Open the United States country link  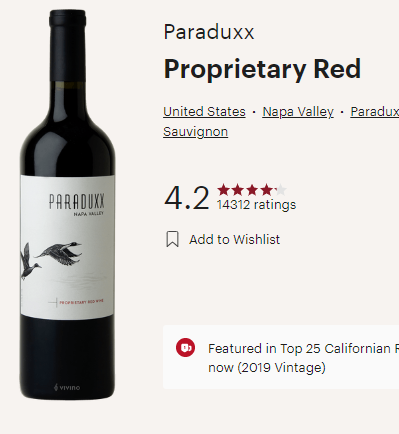pos(204,111)
